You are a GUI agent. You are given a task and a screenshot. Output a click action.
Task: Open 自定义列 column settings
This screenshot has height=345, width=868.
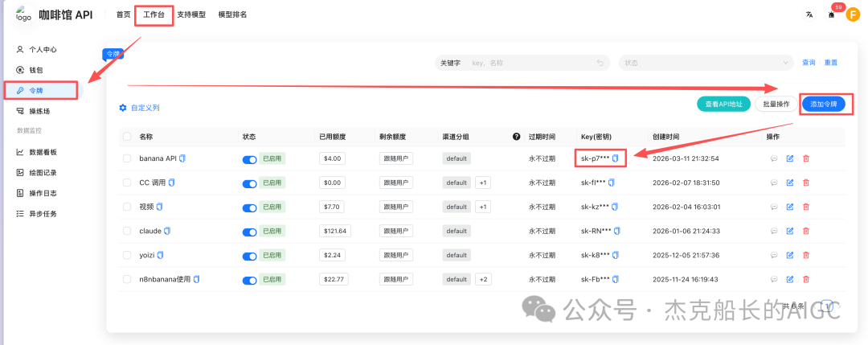(x=140, y=108)
